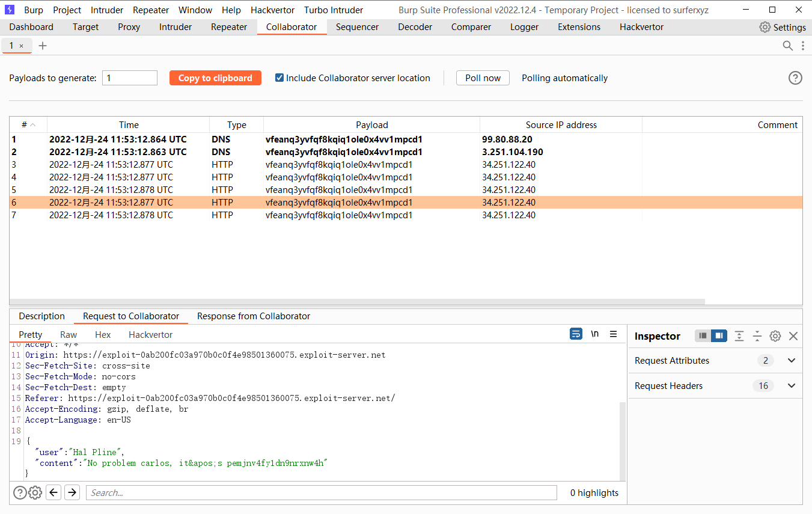Close the Inspector panel with the X
812x514 pixels.
pyautogui.click(x=793, y=336)
